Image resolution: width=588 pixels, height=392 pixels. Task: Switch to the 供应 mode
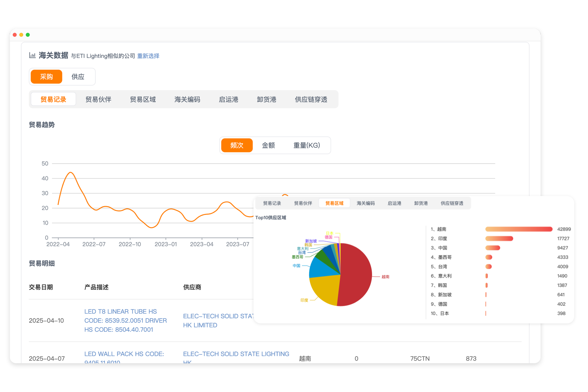(x=78, y=76)
